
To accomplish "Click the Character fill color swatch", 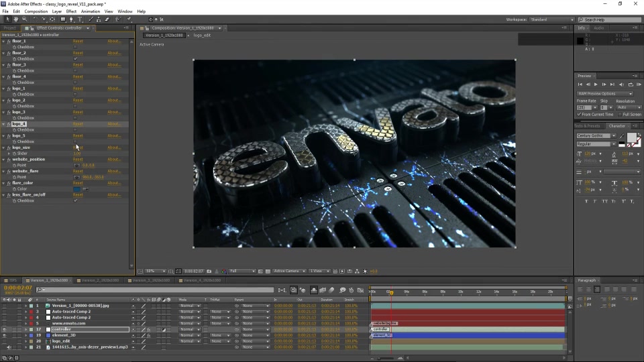I will (632, 137).
